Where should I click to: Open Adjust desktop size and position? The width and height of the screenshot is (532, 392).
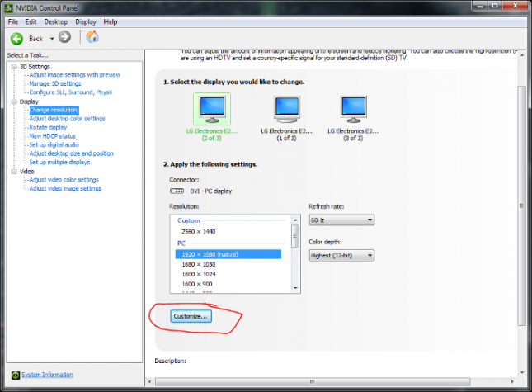pyautogui.click(x=71, y=153)
